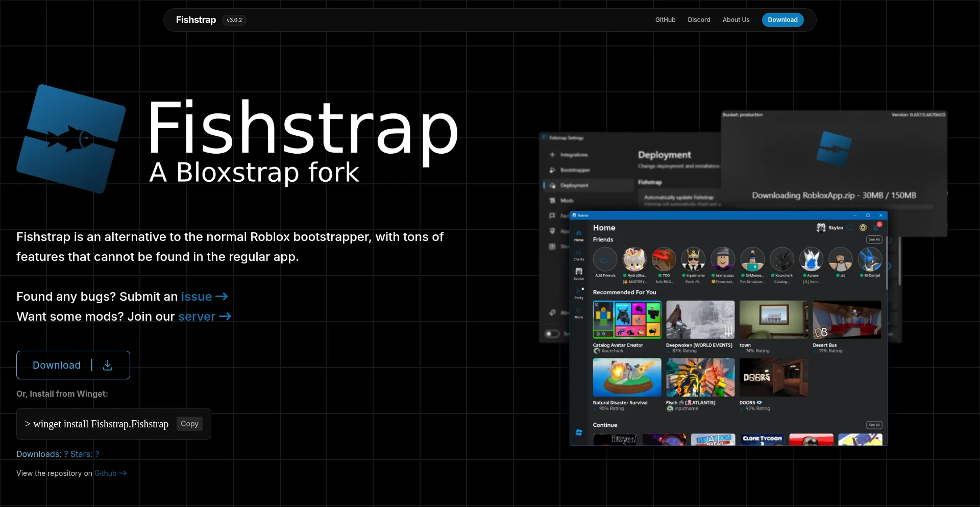
Task: Click See All next to Friends
Action: [874, 239]
